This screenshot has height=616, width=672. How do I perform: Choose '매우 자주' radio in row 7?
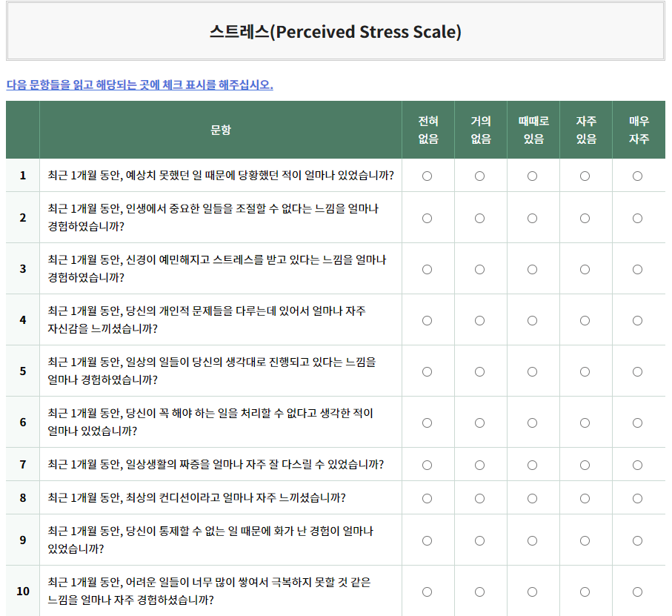click(638, 465)
